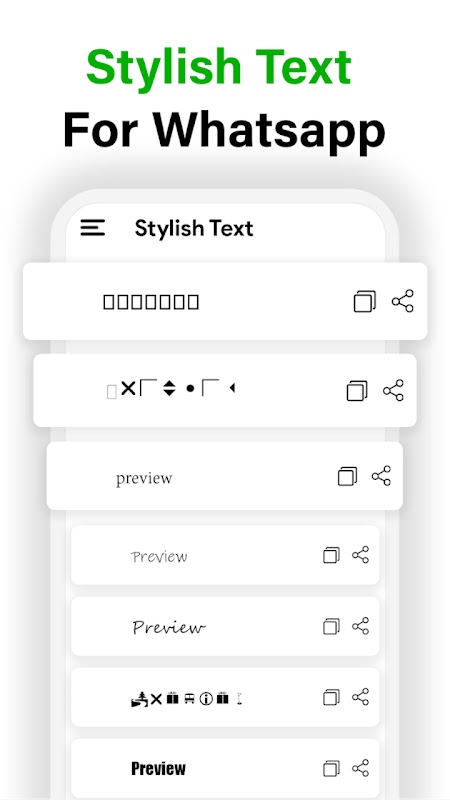The image size is (450, 800).
Task: Share the pictogram icons style text
Action: pyautogui.click(x=360, y=697)
